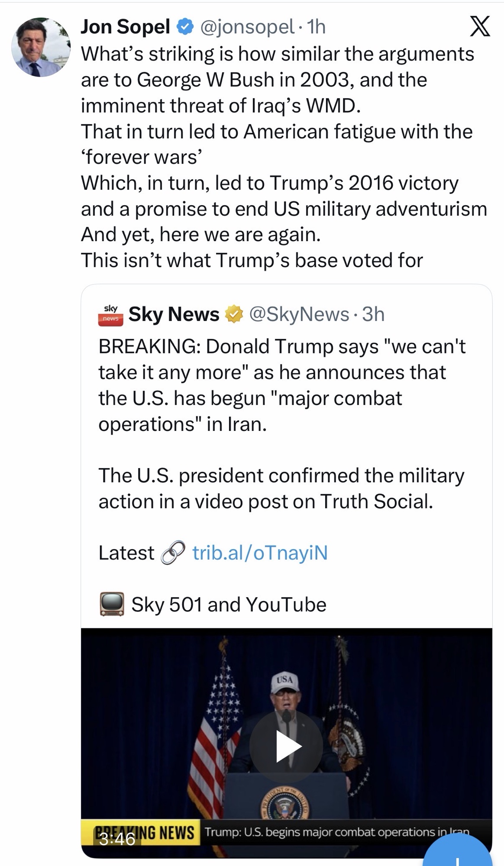Click Jon Sopel's tweet text about George W Bush
The image size is (504, 866).
click(x=277, y=80)
